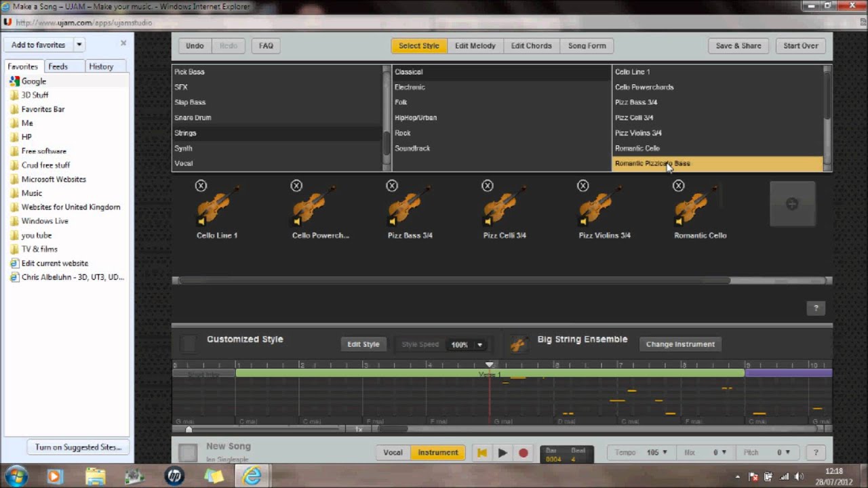Switch to the Edit Chords tab
Viewport: 868px width, 488px height.
coord(531,45)
